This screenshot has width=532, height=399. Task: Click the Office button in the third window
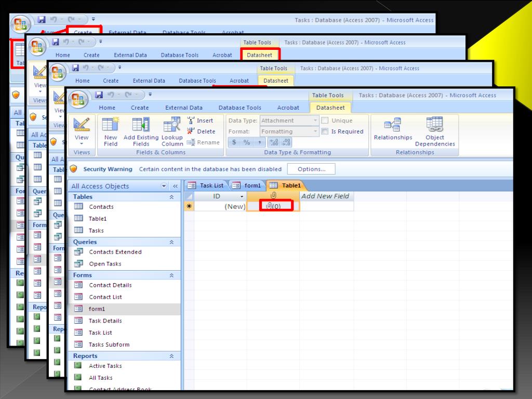pos(57,73)
